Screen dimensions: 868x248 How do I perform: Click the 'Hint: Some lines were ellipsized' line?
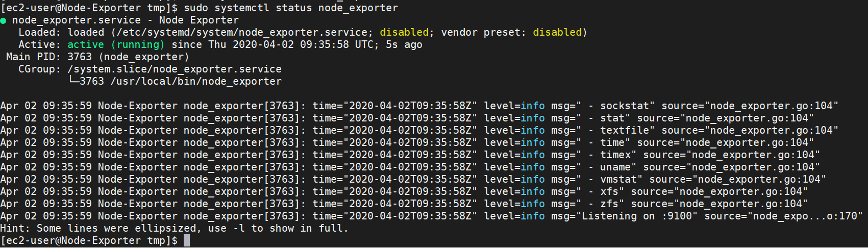tap(173, 229)
